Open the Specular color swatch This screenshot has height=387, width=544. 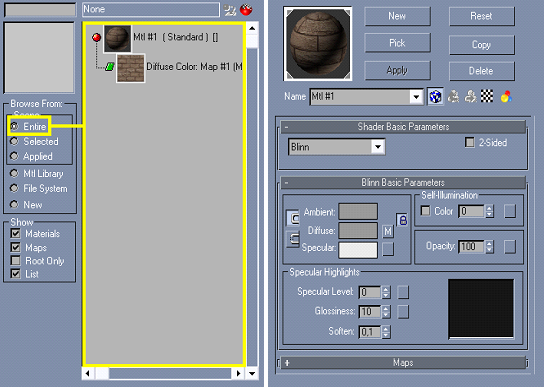pos(358,250)
